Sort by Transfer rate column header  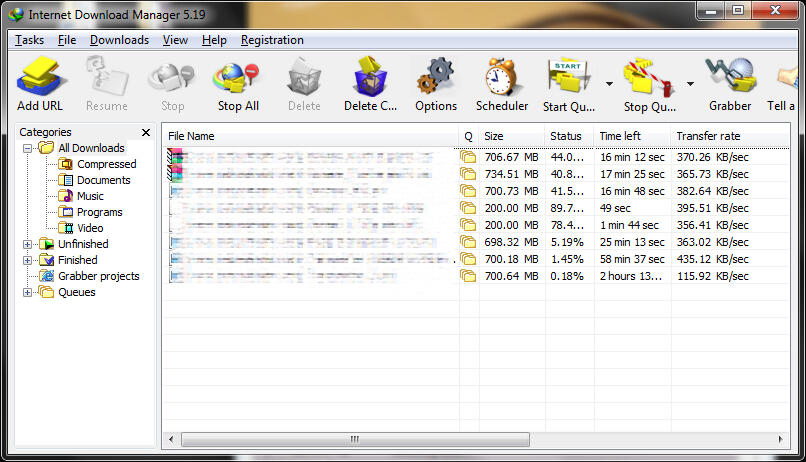pyautogui.click(x=730, y=136)
